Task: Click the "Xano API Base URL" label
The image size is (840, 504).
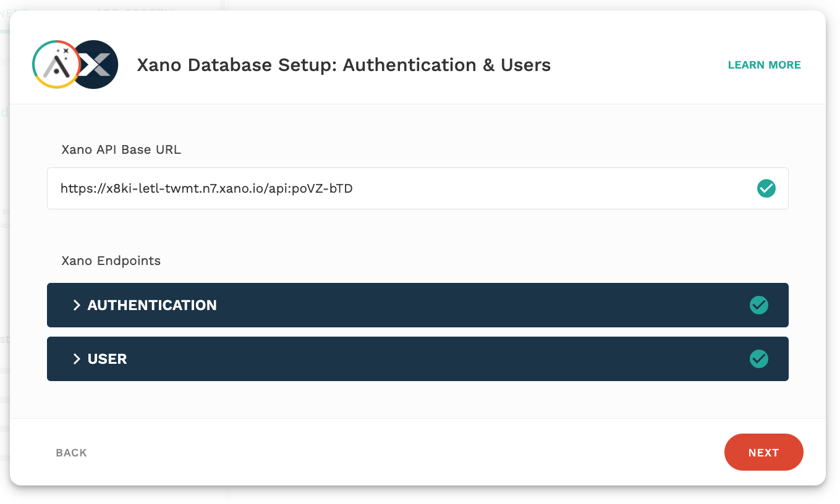Action: [x=121, y=149]
